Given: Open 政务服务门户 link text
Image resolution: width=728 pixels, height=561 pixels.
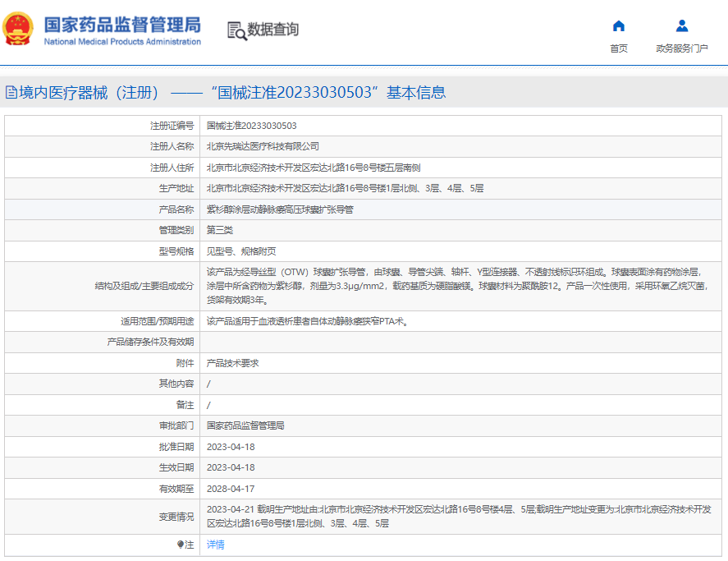Looking at the screenshot, I should (681, 48).
